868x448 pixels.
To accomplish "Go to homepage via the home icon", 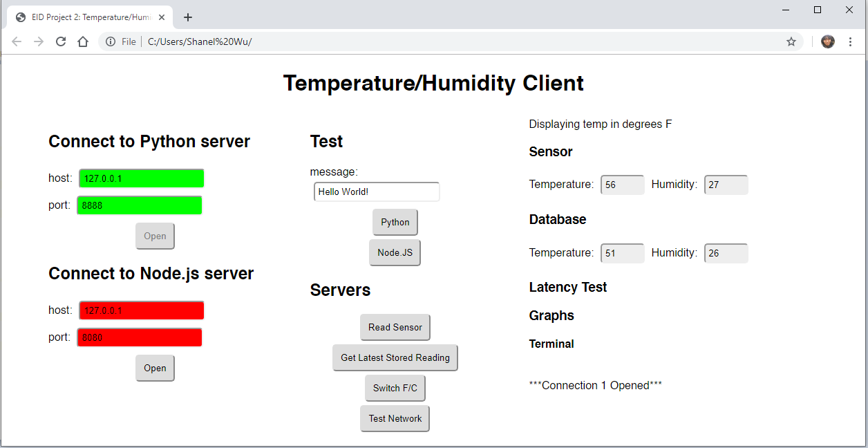I will pyautogui.click(x=83, y=41).
